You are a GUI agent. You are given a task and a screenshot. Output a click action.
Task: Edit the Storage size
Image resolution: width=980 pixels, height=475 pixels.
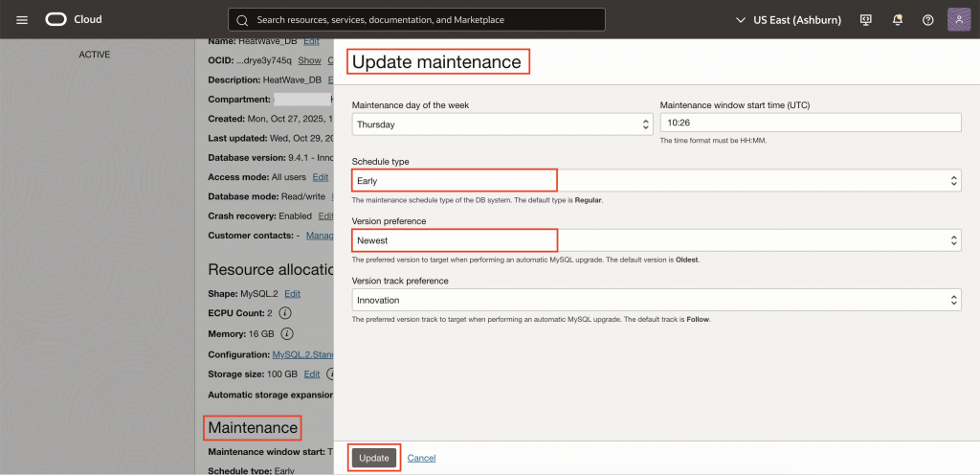tap(312, 374)
